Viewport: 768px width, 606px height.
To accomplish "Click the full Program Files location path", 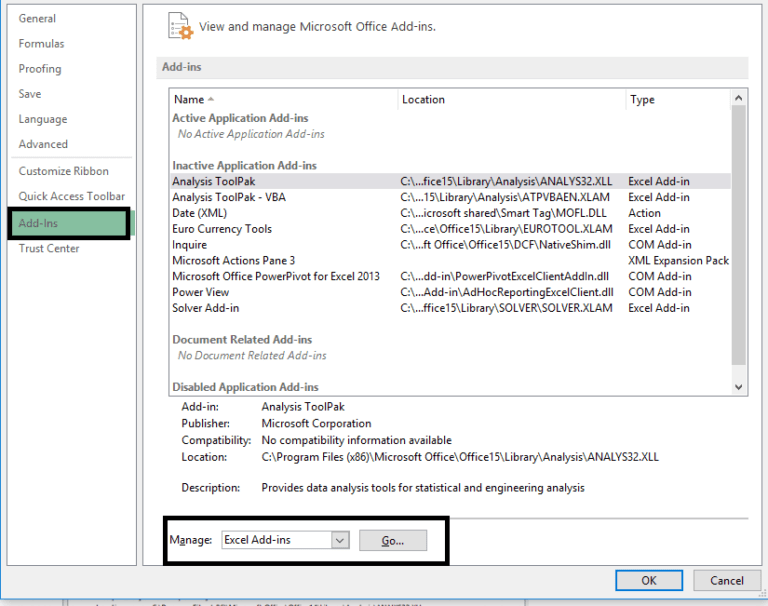I will pos(460,457).
